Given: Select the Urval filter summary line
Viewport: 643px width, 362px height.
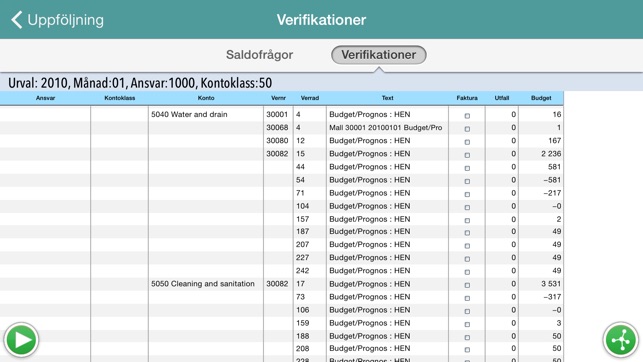Looking at the screenshot, I should pos(140,83).
